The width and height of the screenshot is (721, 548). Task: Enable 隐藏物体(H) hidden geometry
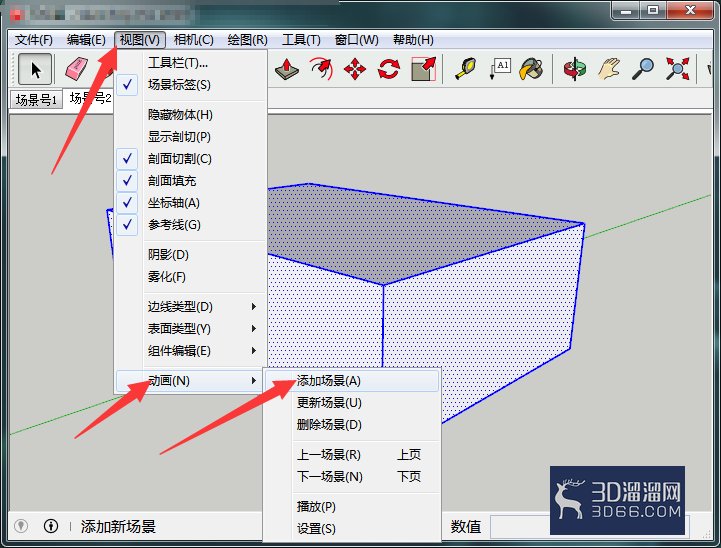191,114
